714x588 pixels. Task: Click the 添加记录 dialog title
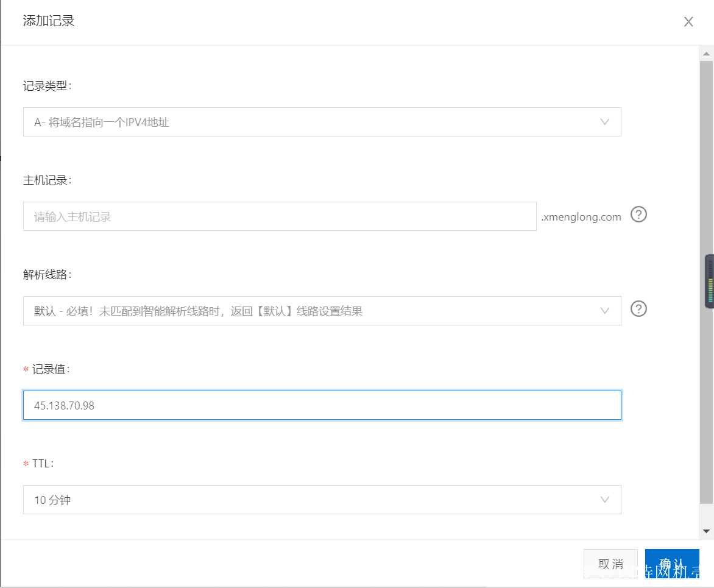pos(49,21)
